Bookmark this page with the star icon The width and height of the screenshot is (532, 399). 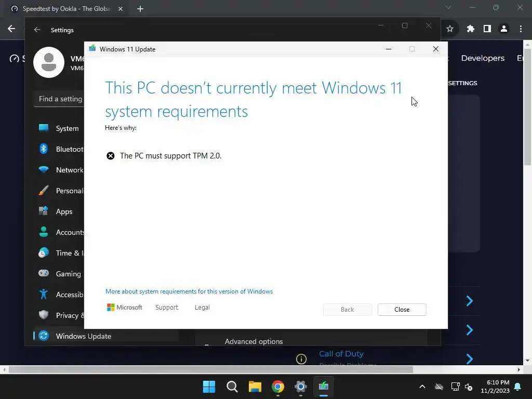click(450, 29)
